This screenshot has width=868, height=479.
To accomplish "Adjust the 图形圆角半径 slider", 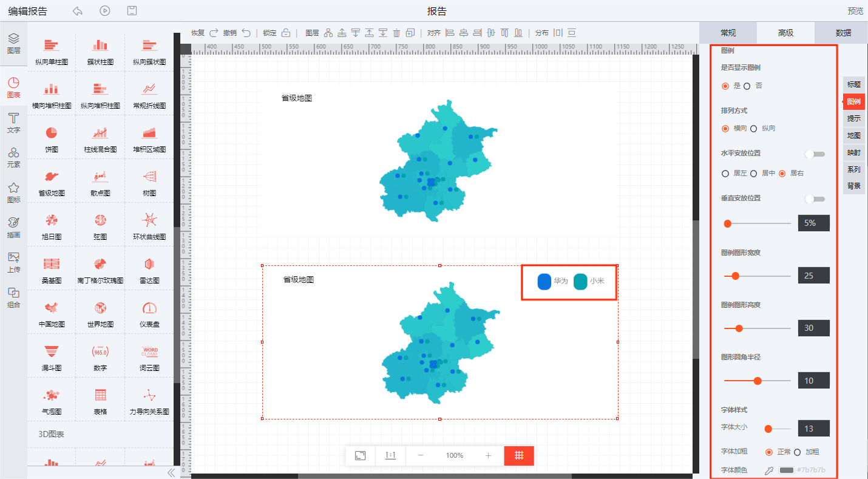I will tap(758, 381).
